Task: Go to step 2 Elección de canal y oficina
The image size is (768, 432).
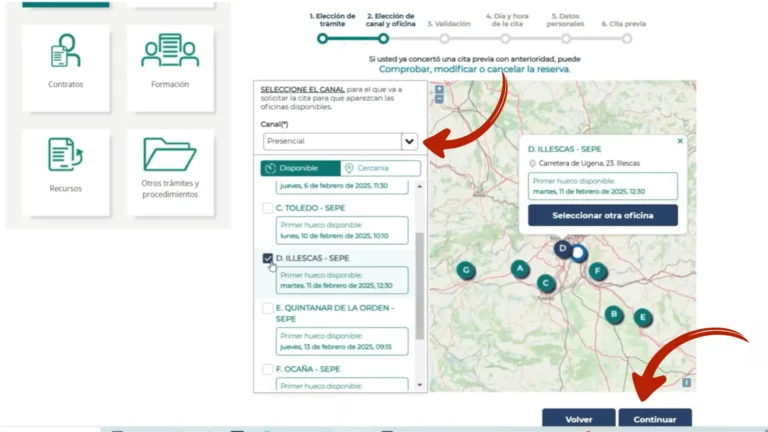Action: pyautogui.click(x=384, y=38)
